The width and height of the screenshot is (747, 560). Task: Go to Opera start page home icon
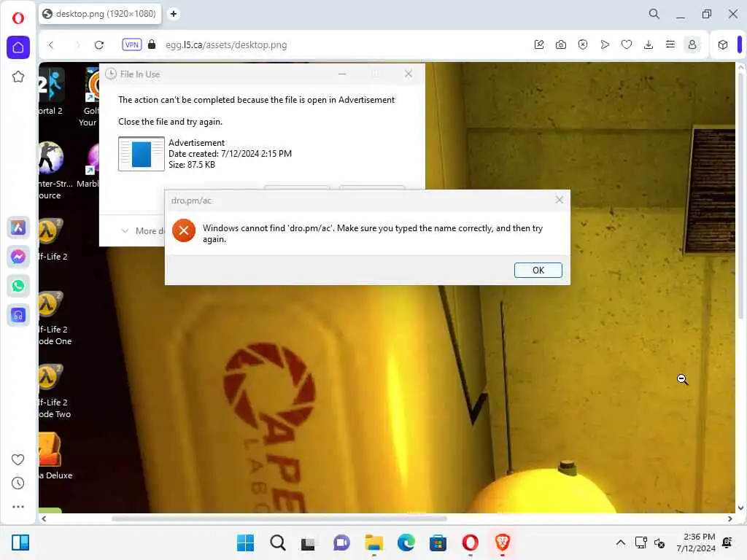(x=18, y=47)
